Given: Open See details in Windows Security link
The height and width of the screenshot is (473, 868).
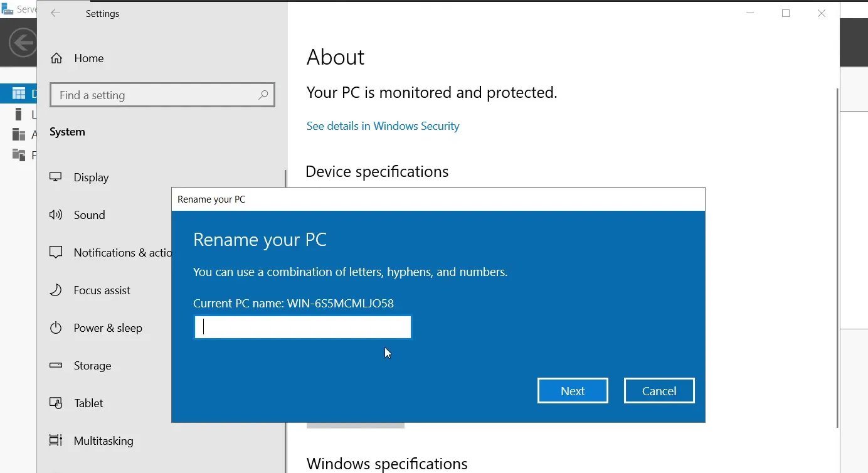Looking at the screenshot, I should coord(383,126).
